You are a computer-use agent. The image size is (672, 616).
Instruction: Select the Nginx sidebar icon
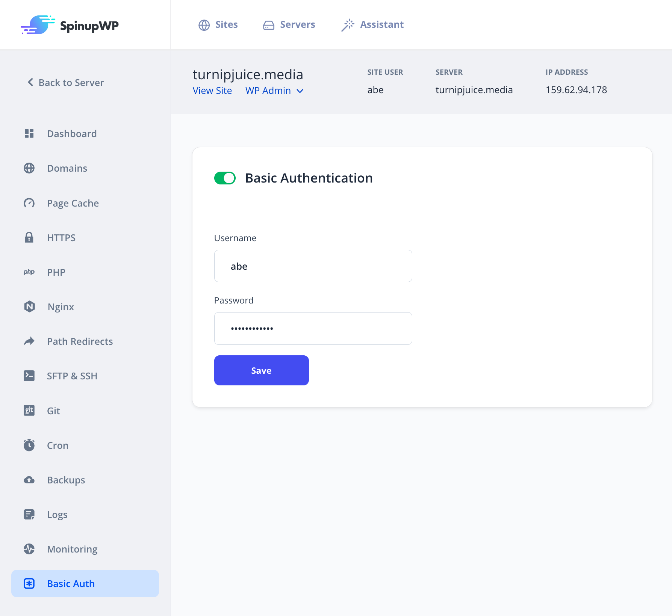pyautogui.click(x=29, y=306)
